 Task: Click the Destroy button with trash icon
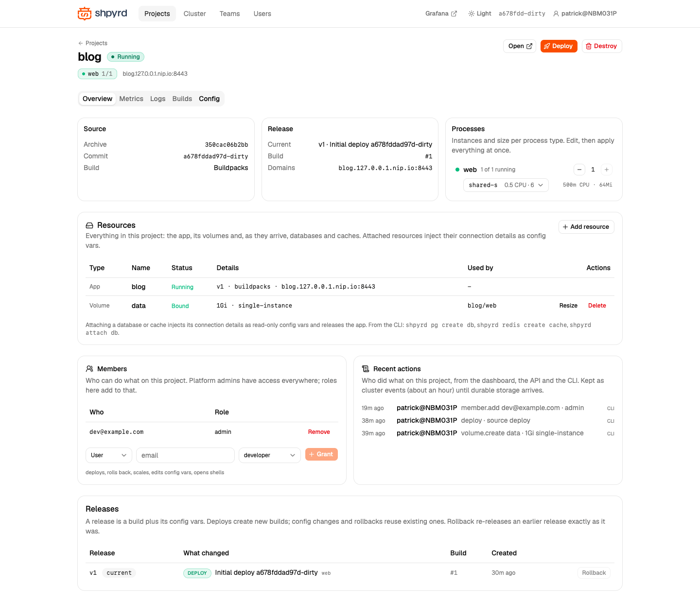tap(602, 46)
